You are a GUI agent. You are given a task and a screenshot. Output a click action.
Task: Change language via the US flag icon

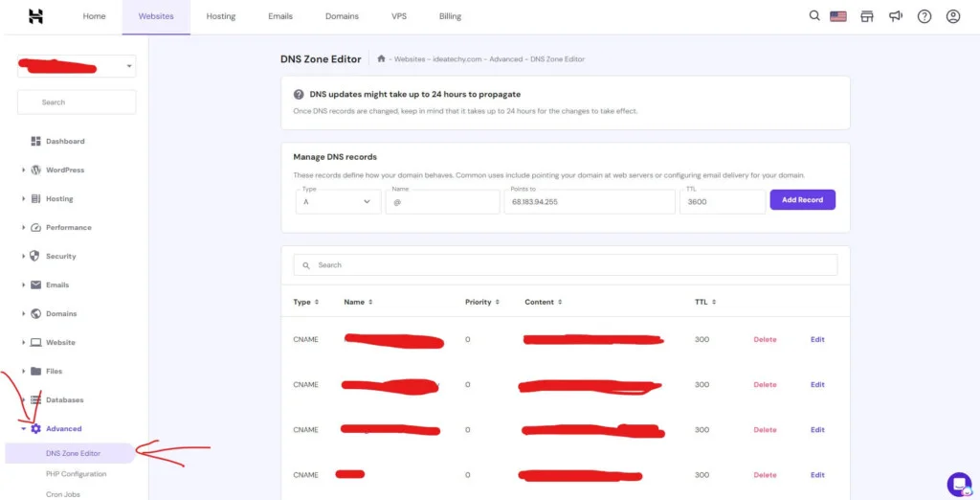tap(838, 17)
